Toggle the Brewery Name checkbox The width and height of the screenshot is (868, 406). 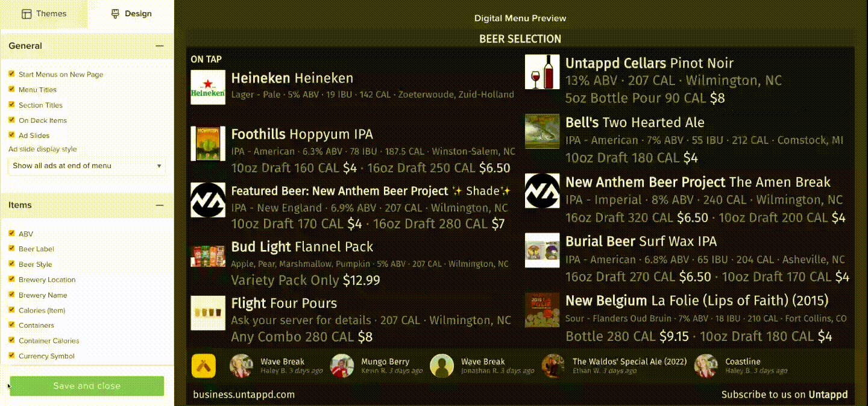[11, 295]
